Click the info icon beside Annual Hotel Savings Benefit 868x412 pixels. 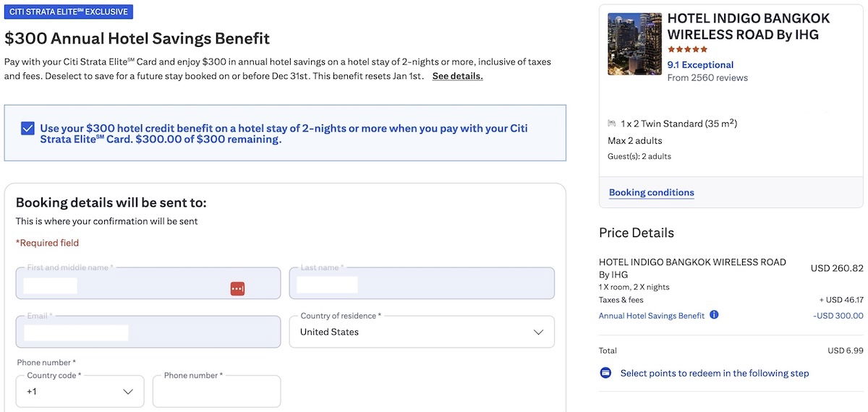point(714,315)
